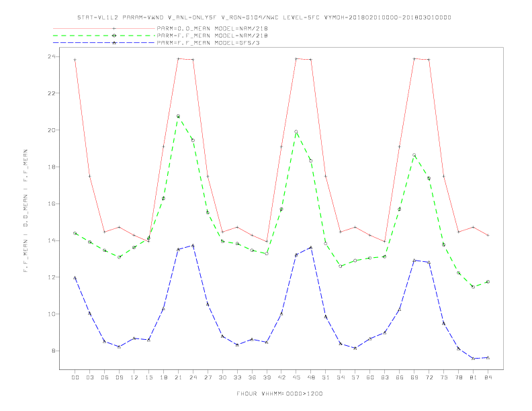Click the y-axis tick value 18
The height and width of the screenshot is (411, 532).
52,167
